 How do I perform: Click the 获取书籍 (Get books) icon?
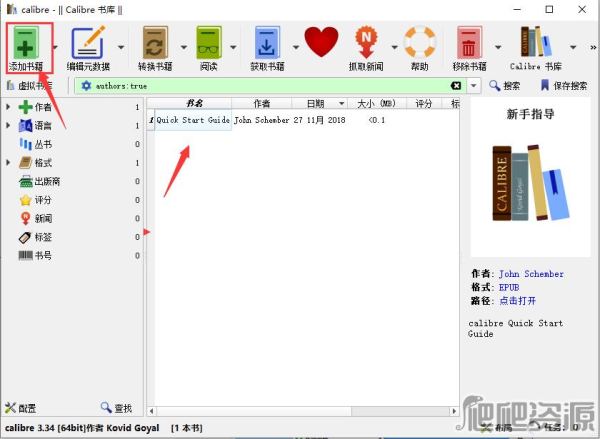266,44
